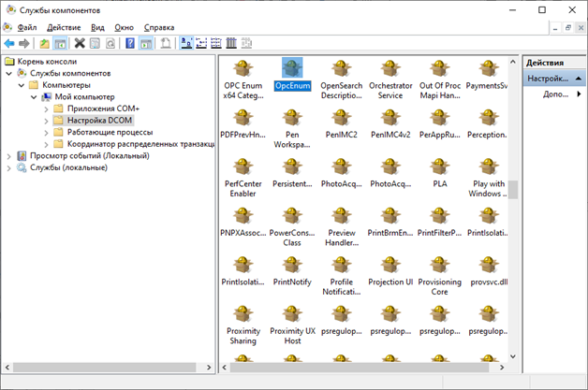
Task: Expand the Службы (локальные) node
Action: 9,168
